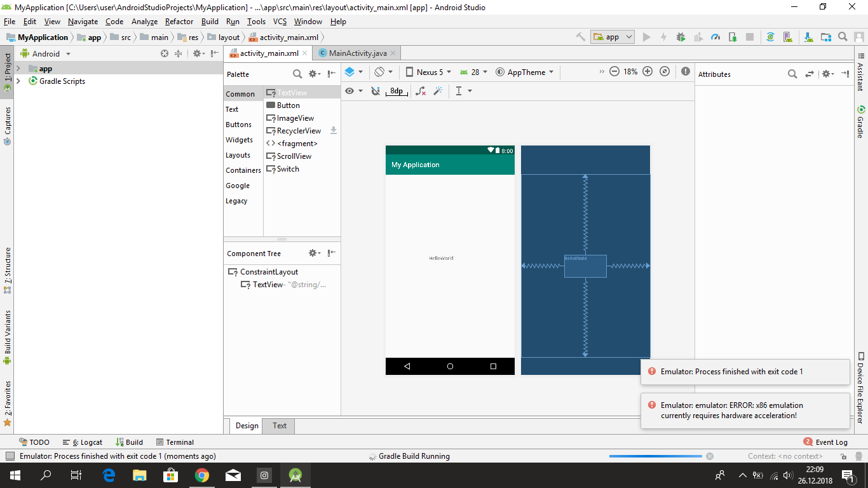Search attributes with the magnifier icon

tap(792, 74)
